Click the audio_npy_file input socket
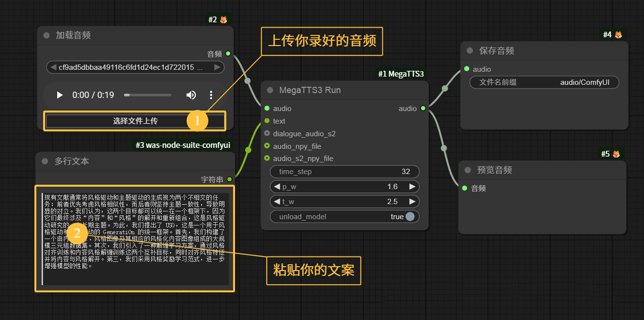 click(x=267, y=146)
